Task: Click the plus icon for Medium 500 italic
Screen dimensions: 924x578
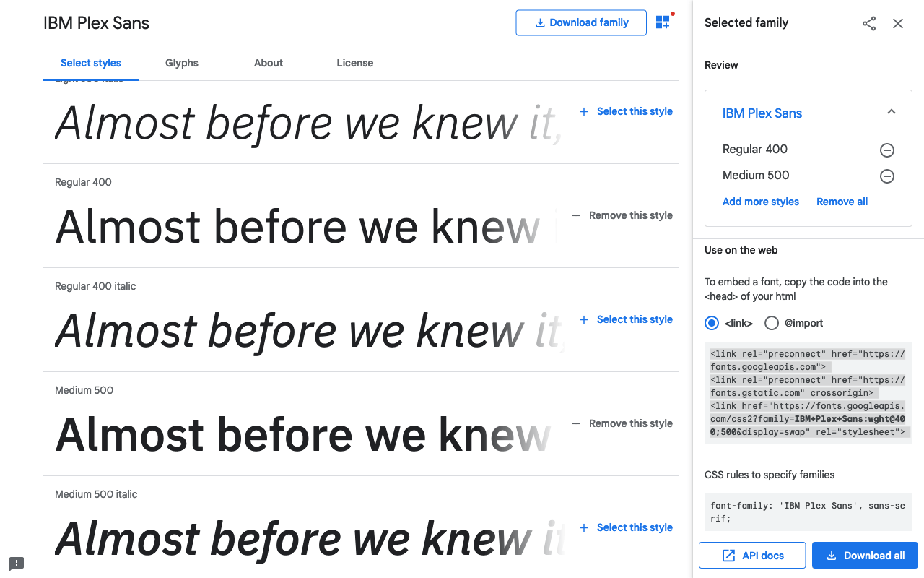Action: point(584,527)
